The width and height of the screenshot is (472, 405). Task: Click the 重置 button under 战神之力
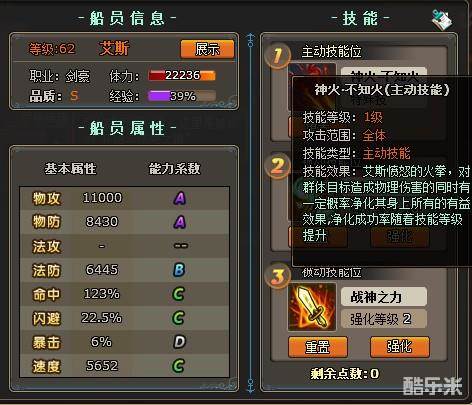click(x=318, y=347)
